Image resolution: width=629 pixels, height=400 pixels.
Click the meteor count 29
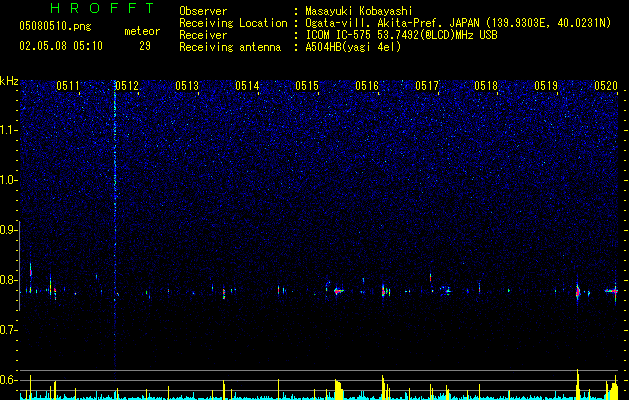click(x=145, y=46)
